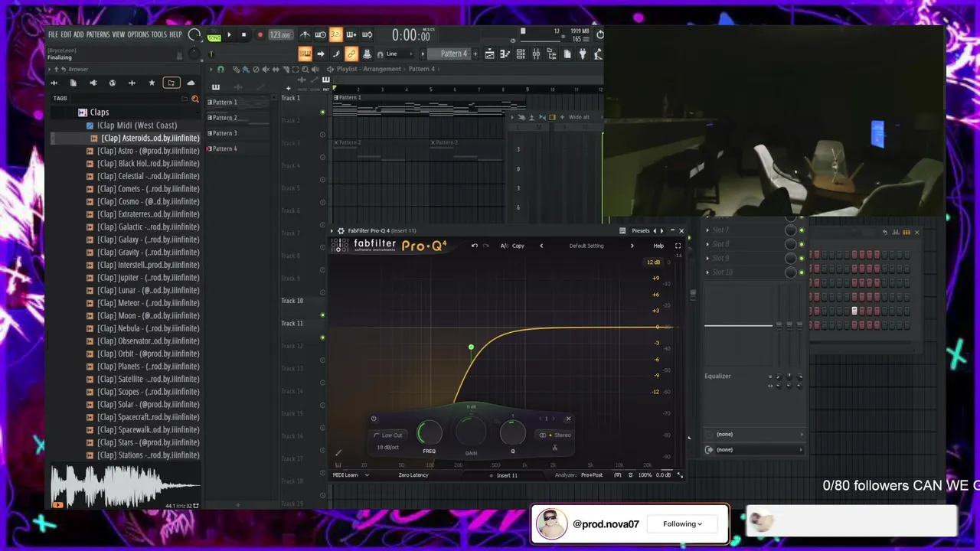Toggle typing keyboard to piano icon

tap(305, 54)
